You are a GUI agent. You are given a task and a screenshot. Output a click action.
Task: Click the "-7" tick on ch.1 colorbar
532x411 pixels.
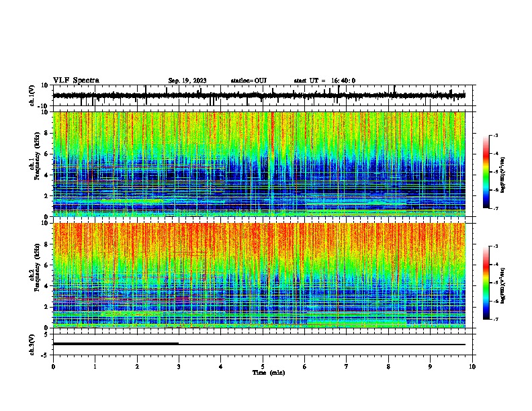tap(495, 208)
